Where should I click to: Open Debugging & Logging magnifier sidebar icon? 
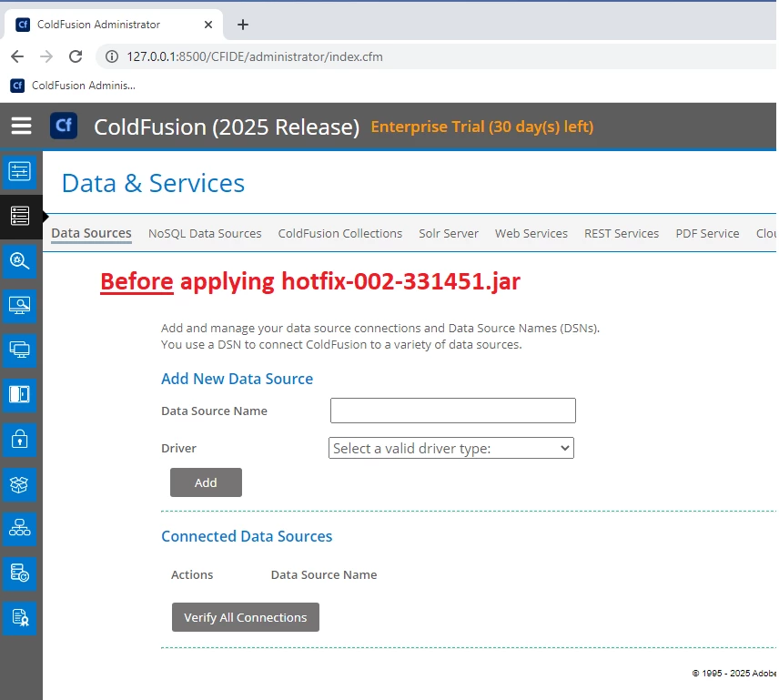click(19, 261)
